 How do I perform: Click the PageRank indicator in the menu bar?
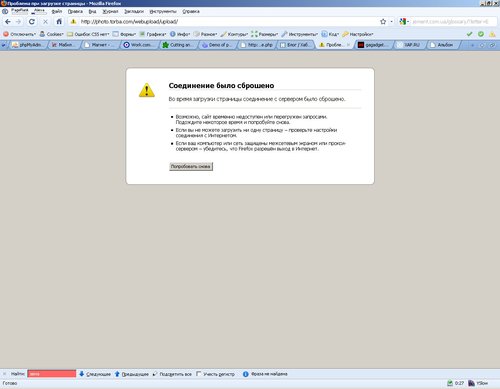(20, 11)
